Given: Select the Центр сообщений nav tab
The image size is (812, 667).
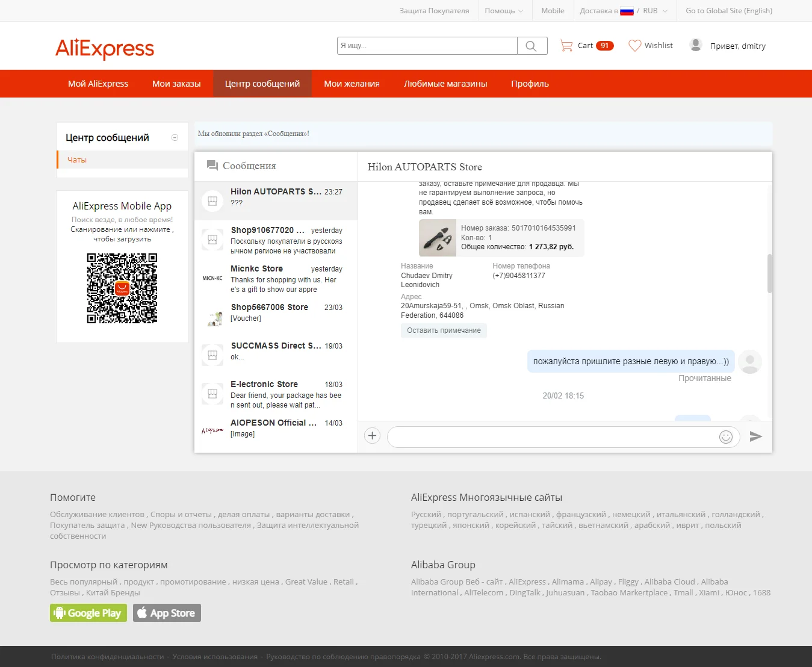Looking at the screenshot, I should (262, 84).
